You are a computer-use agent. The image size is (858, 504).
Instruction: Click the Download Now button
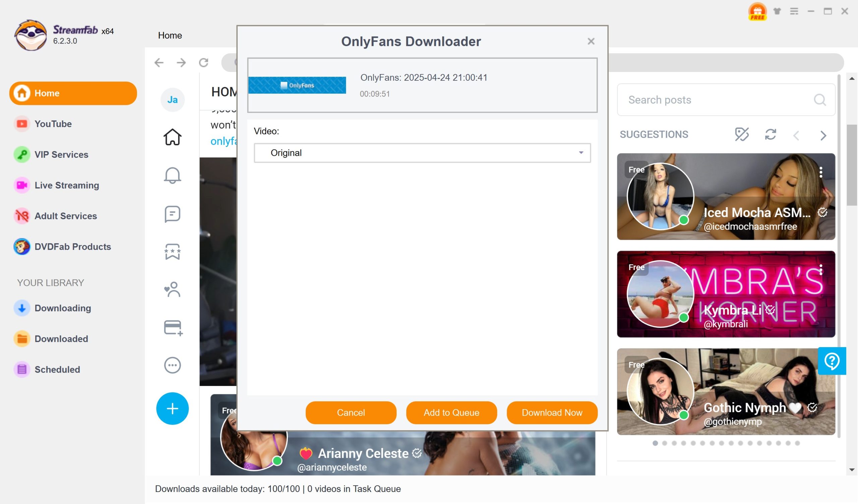552,413
